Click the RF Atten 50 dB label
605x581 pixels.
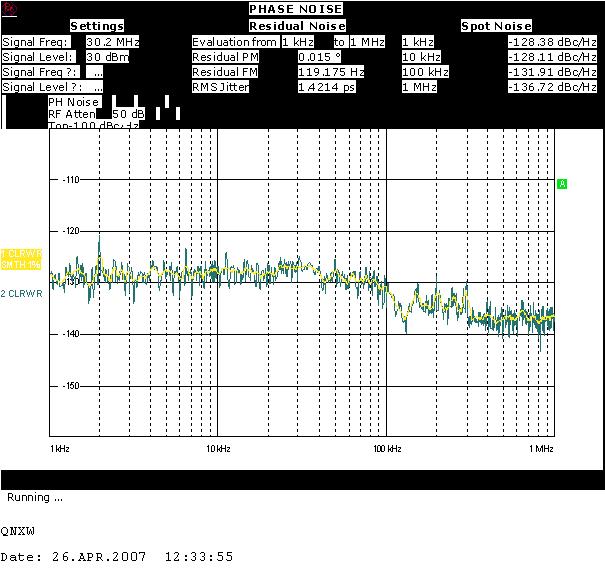coord(96,114)
